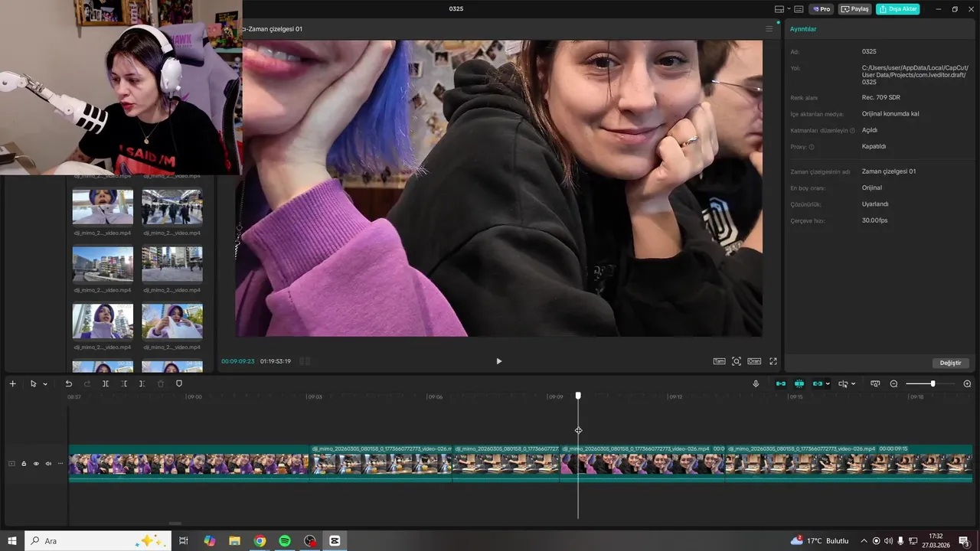
Task: Open File Explorer from the taskbar
Action: click(x=235, y=541)
